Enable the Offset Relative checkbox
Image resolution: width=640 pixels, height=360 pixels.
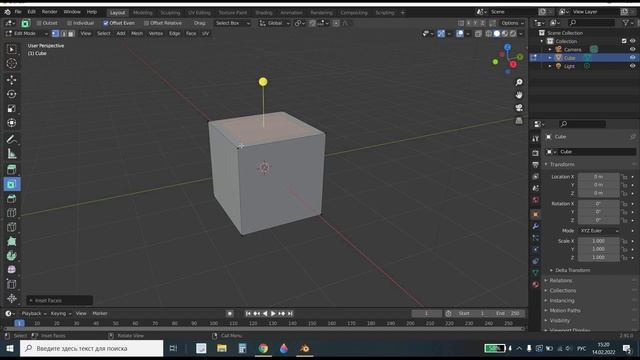(x=146, y=23)
